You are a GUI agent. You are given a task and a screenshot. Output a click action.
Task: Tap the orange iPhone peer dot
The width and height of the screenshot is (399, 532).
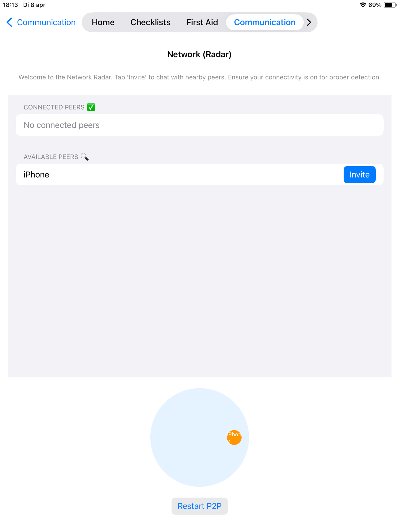(234, 437)
